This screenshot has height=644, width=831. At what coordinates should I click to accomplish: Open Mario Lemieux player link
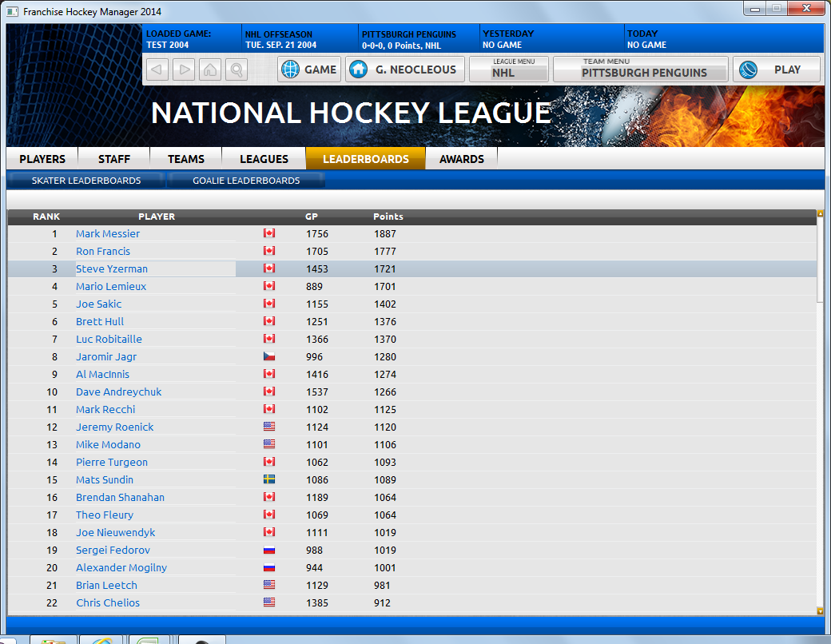tap(111, 286)
